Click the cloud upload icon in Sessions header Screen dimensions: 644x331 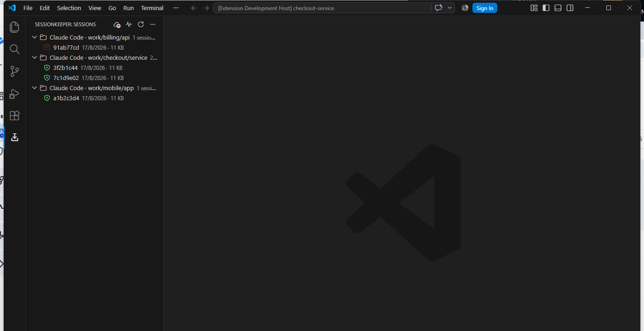coord(117,24)
